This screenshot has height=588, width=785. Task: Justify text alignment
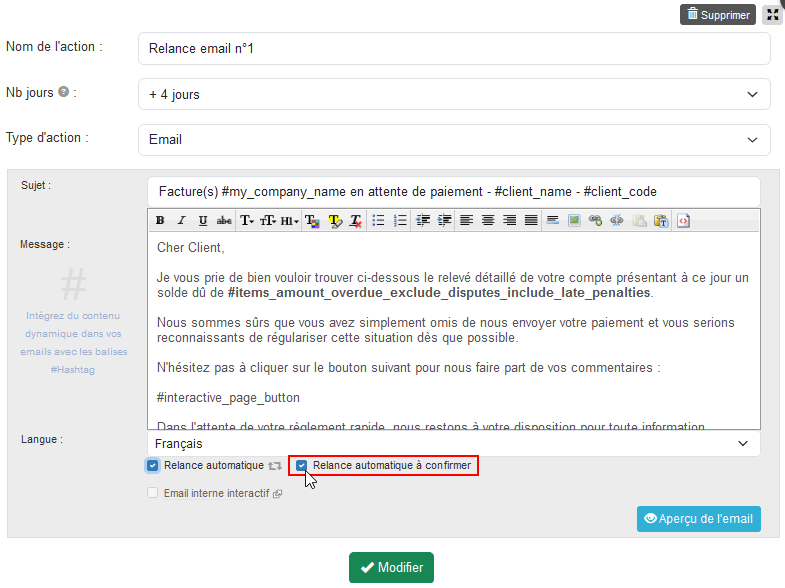(531, 220)
